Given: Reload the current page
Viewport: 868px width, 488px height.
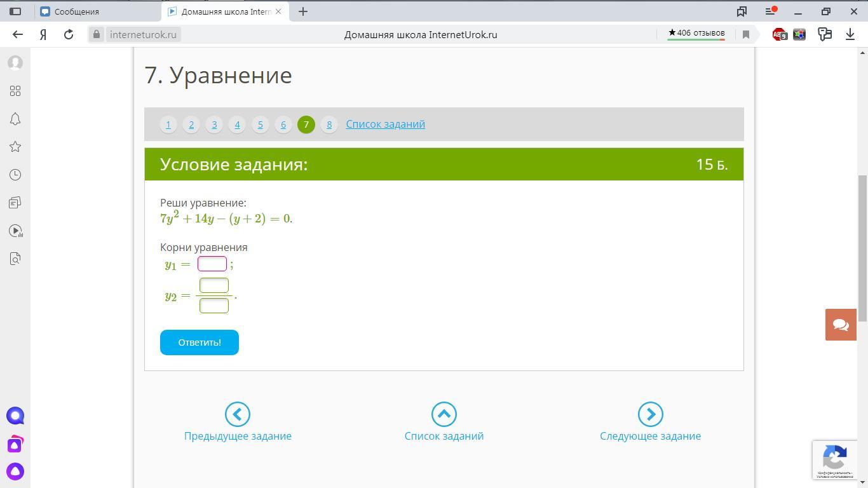Looking at the screenshot, I should pyautogui.click(x=69, y=34).
